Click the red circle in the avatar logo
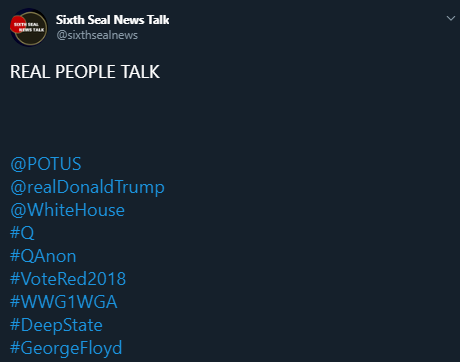The width and height of the screenshot is (460, 362). click(x=17, y=25)
